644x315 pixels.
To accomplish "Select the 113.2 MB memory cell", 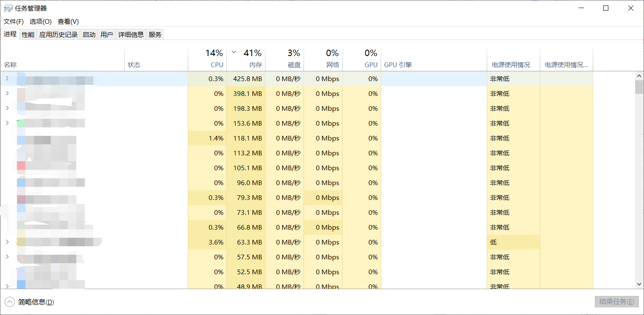I will (x=246, y=153).
